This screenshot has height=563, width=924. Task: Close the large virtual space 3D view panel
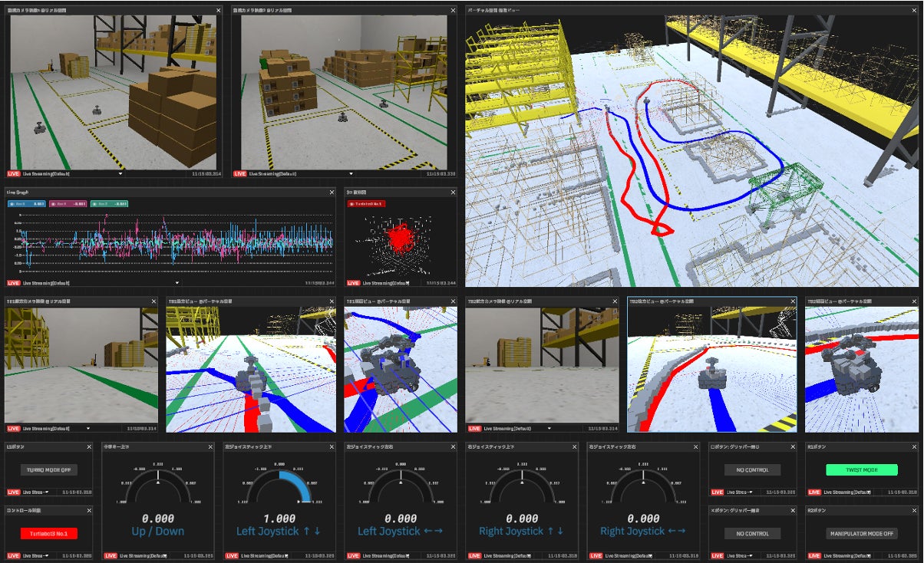(914, 11)
